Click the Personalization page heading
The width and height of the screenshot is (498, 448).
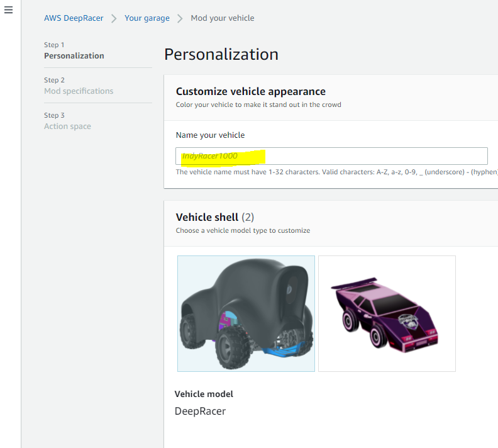click(x=221, y=54)
